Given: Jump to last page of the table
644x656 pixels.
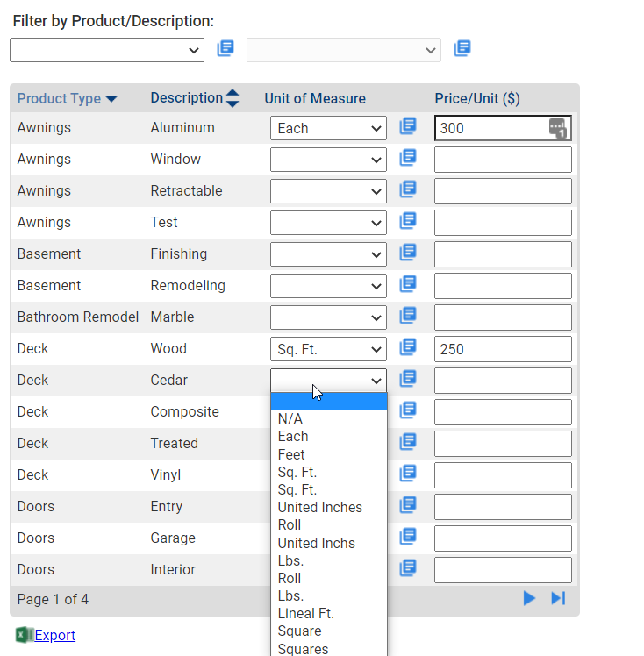Looking at the screenshot, I should tap(558, 598).
